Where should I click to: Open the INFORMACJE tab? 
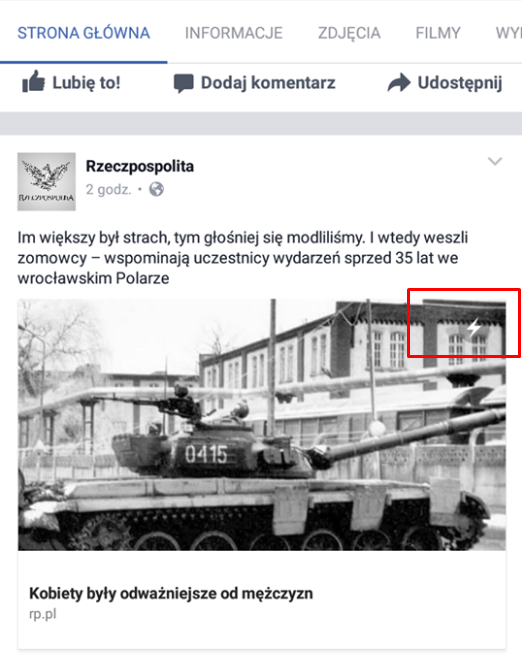pos(234,33)
